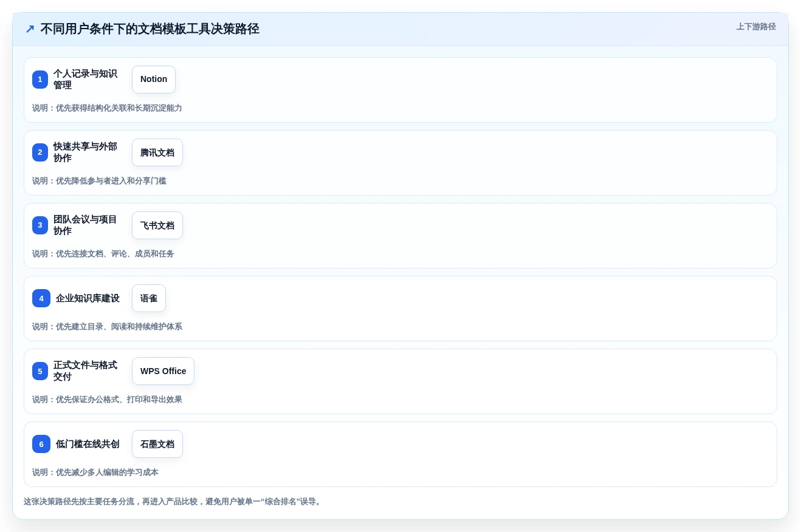
Task: Click the 企业知识库建设 heading
Action: (88, 298)
